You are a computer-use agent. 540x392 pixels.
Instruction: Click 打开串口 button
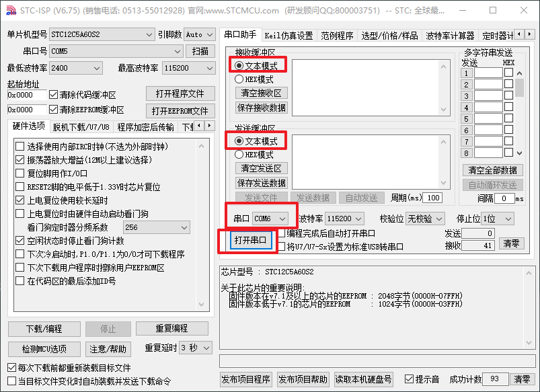coord(250,240)
